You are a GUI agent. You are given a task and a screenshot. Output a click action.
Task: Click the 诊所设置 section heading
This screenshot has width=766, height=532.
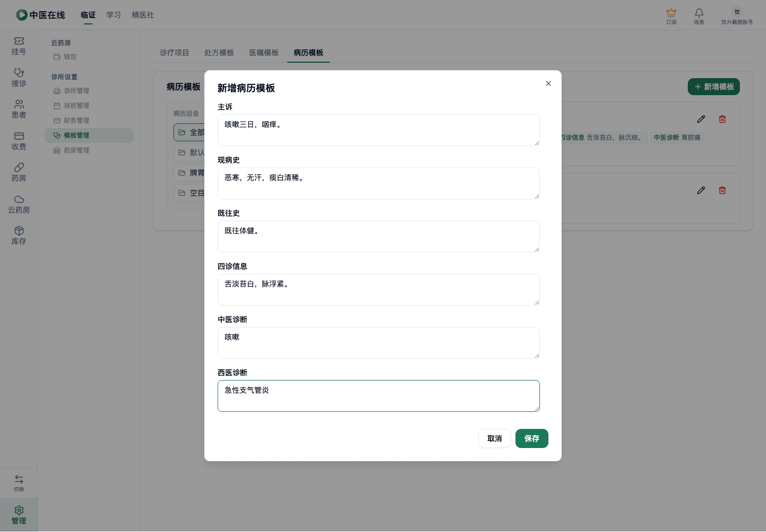click(x=64, y=77)
